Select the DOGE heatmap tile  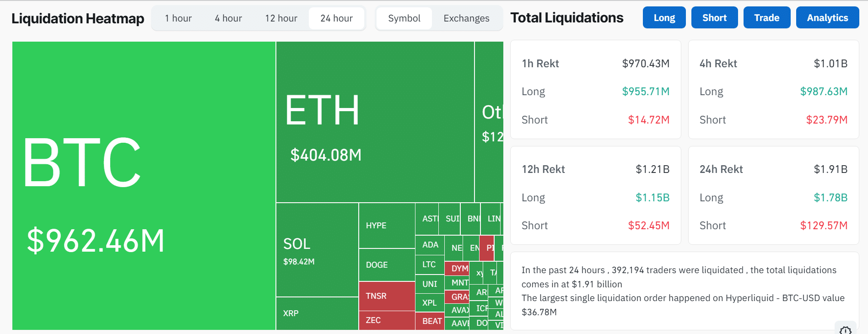(x=387, y=265)
